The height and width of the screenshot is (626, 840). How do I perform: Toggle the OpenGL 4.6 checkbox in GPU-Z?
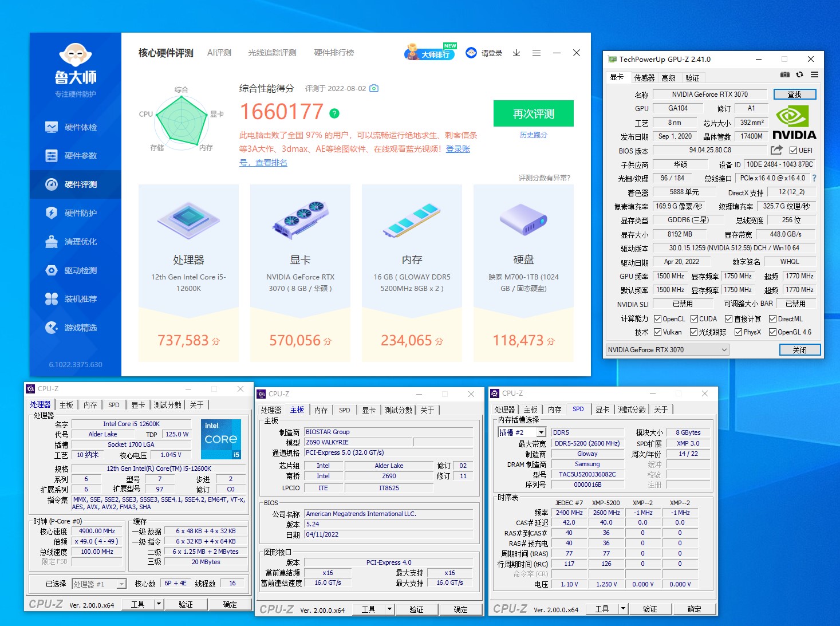(x=772, y=332)
